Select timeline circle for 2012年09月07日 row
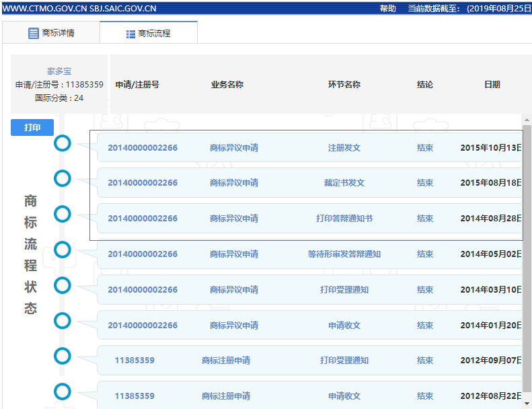 coord(63,356)
